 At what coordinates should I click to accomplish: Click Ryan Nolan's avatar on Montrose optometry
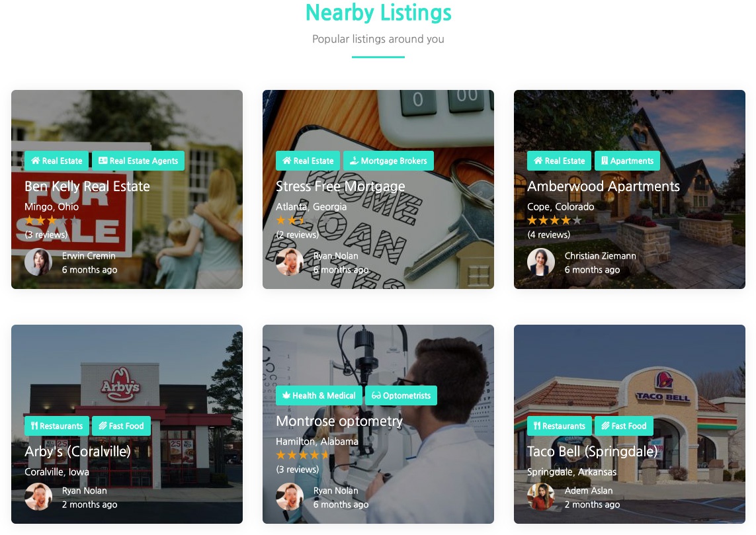(290, 497)
